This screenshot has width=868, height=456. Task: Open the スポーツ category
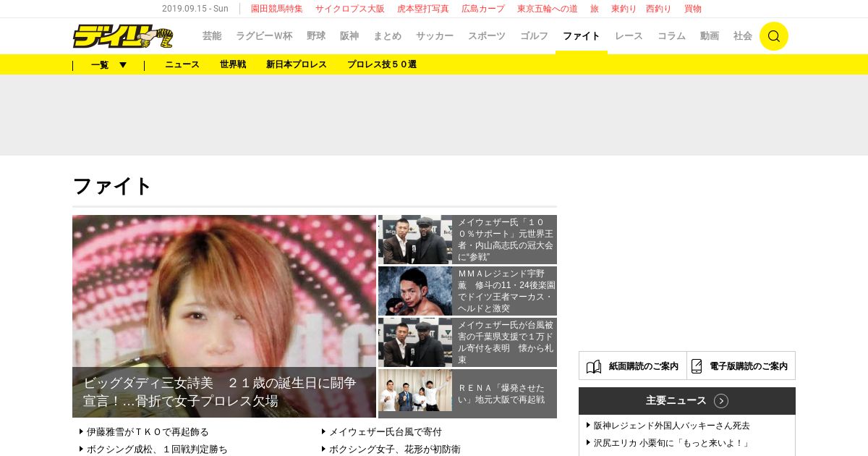coord(487,36)
